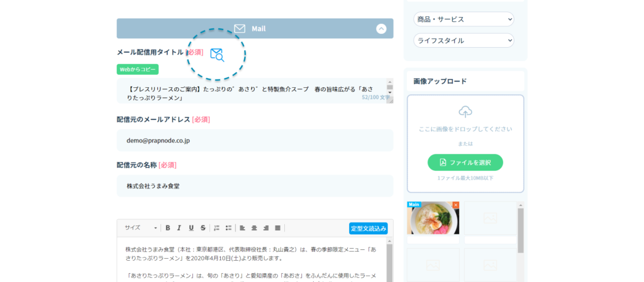Open the サイズ font size dropdown
This screenshot has height=282, width=644.
coord(140,228)
